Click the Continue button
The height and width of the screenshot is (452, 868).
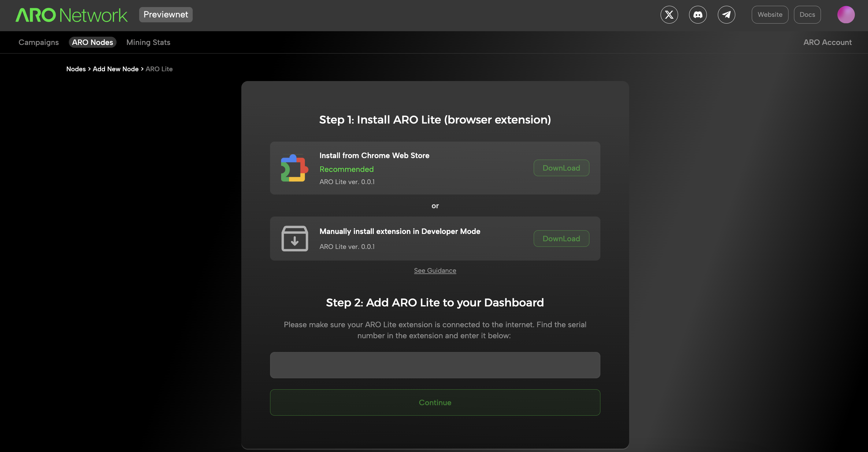(435, 402)
